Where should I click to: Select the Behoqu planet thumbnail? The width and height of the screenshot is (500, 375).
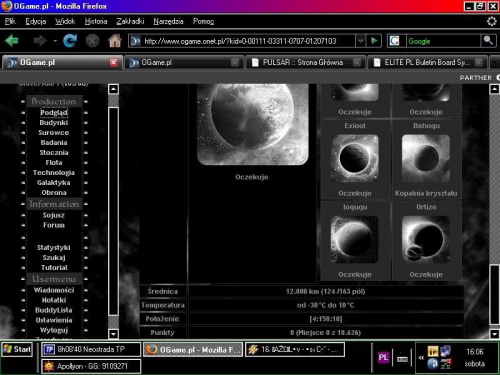point(426,158)
